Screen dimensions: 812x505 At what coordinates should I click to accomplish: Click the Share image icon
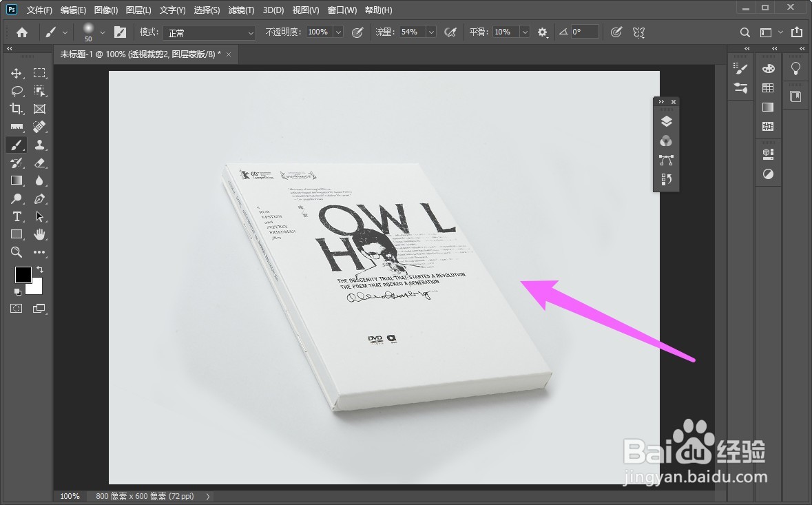pos(796,32)
